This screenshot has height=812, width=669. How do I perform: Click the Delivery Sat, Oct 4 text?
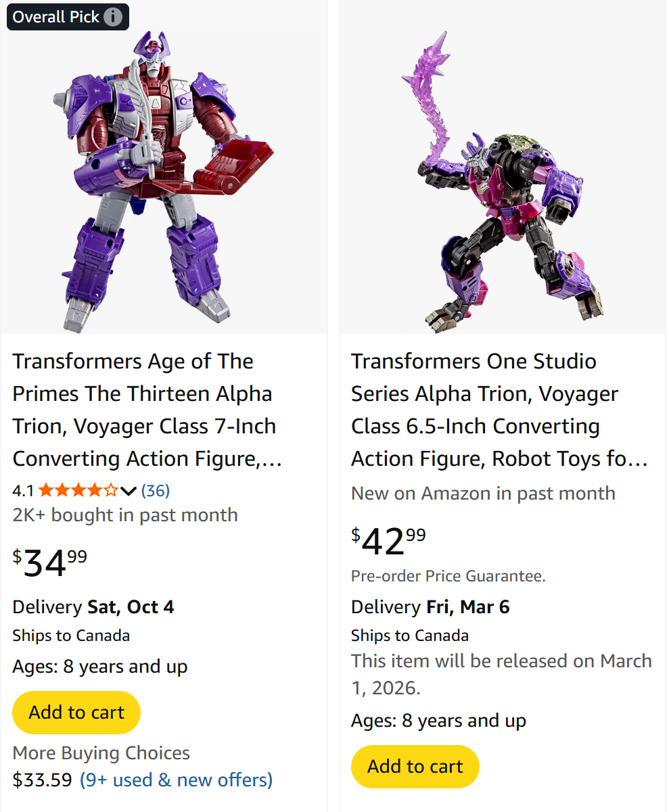93,606
